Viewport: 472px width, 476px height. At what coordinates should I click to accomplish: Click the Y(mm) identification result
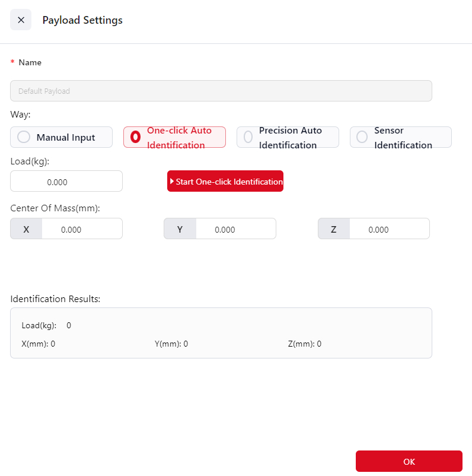171,344
